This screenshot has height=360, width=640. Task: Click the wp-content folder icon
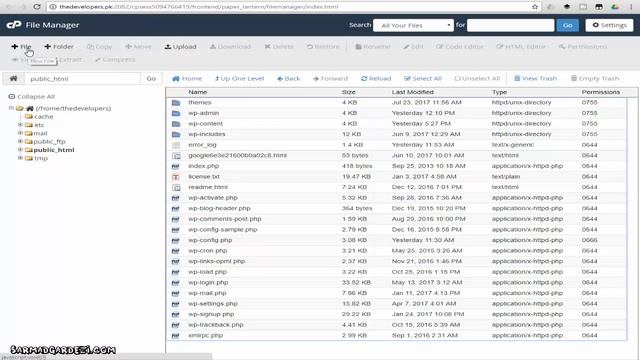[176, 124]
